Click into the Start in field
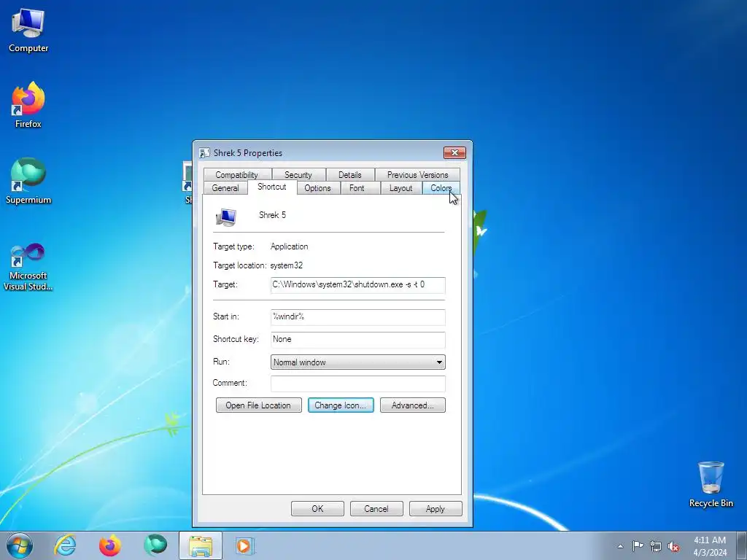 [x=357, y=316]
